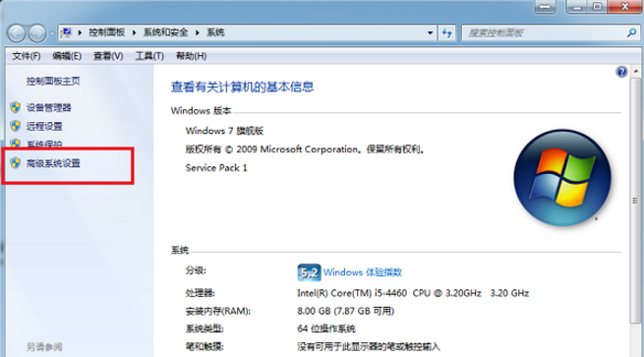
Task: Open the address bar history dropdown
Action: pos(430,32)
